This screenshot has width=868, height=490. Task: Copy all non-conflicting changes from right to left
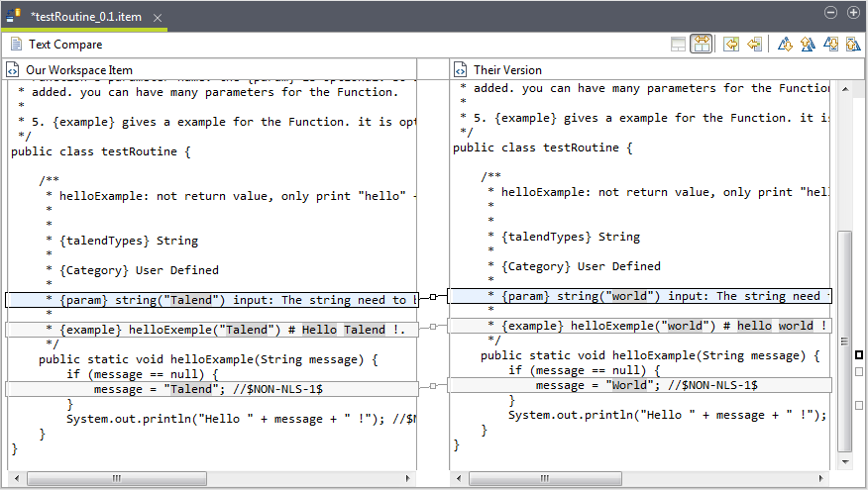(x=730, y=45)
